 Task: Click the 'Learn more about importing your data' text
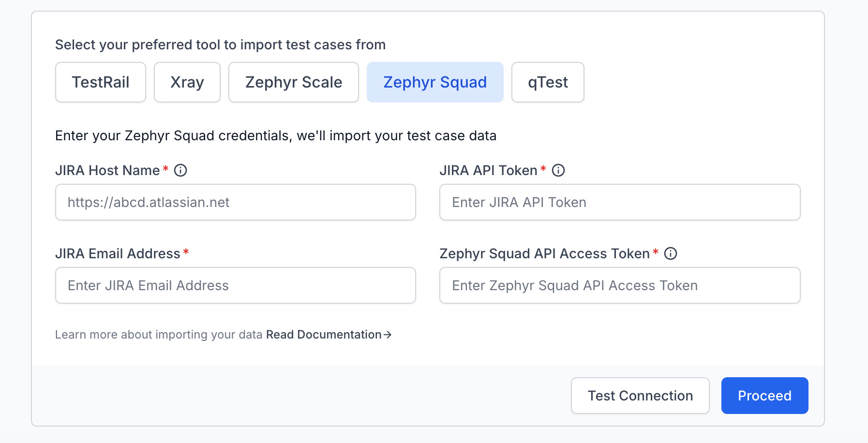pyautogui.click(x=159, y=335)
